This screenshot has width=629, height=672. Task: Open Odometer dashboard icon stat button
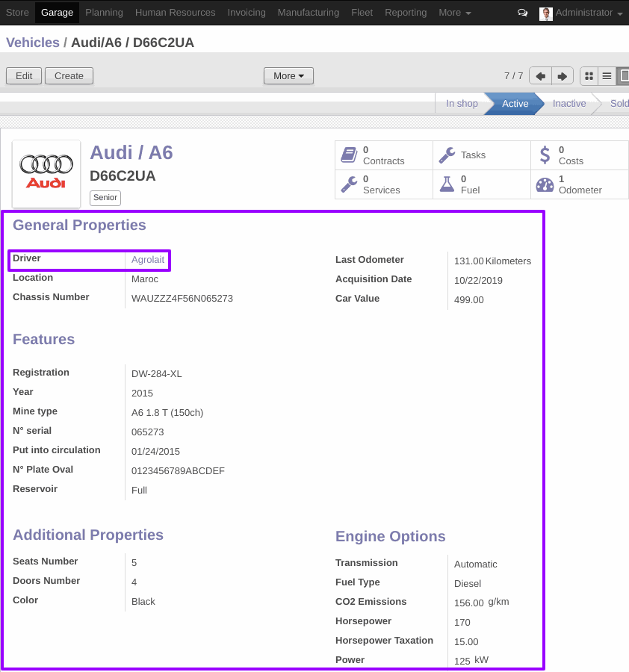point(580,184)
